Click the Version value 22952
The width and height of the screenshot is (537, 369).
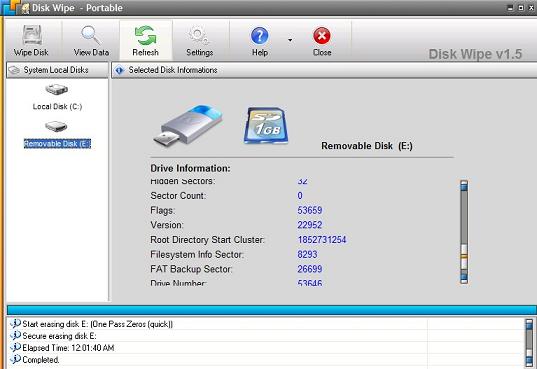(310, 225)
